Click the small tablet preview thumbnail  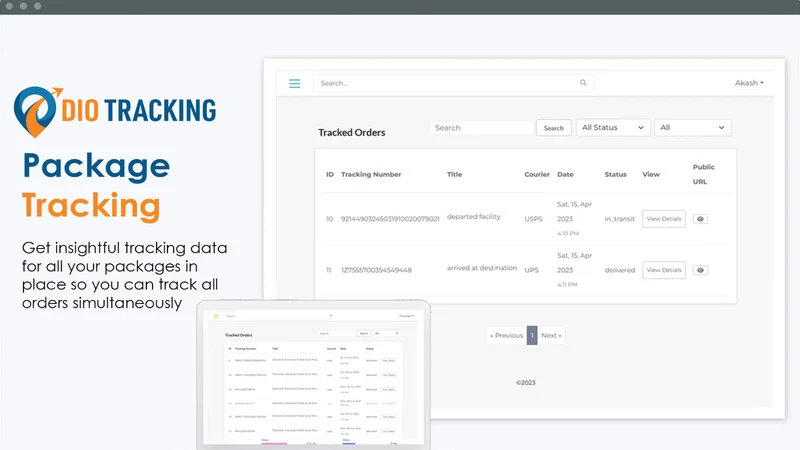point(313,375)
